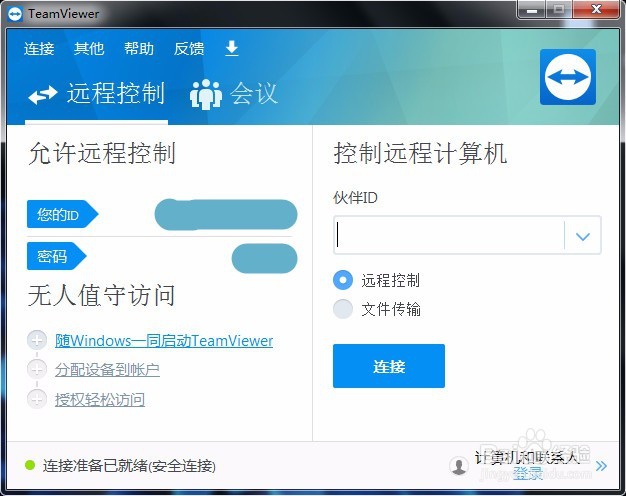Click the 登录 link

[x=528, y=473]
